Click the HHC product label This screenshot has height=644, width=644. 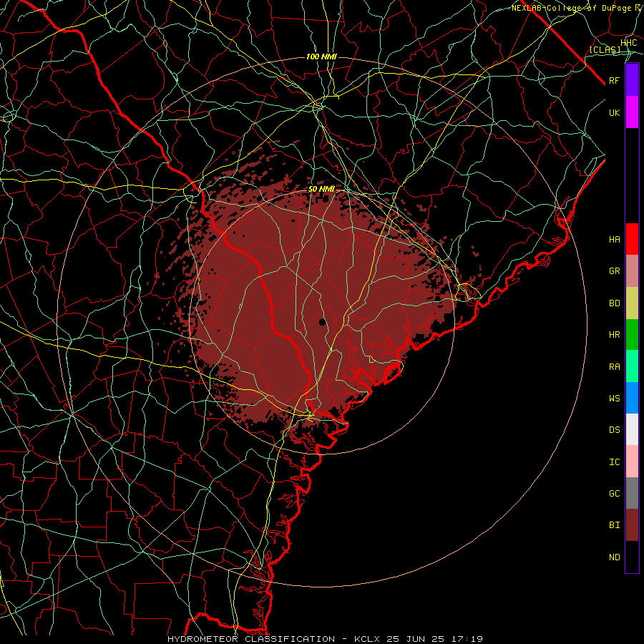628,43
